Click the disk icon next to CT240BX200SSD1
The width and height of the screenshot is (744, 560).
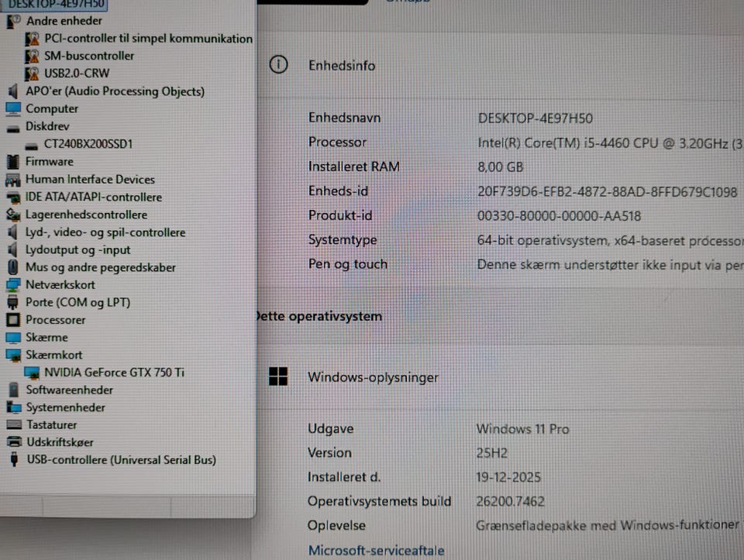click(31, 146)
